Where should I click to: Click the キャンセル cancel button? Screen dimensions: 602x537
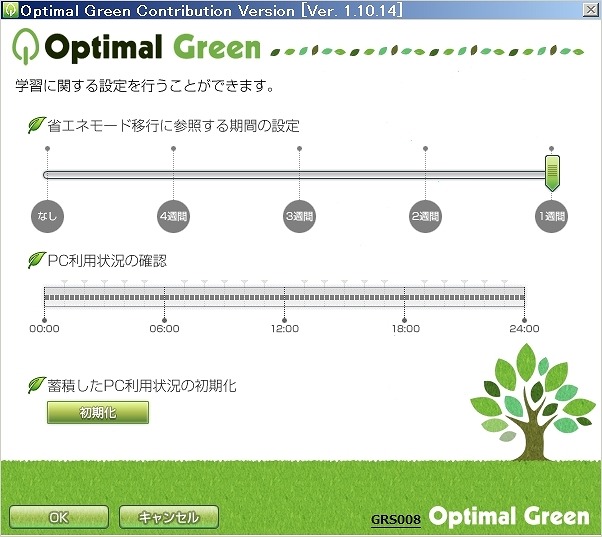coord(169,517)
